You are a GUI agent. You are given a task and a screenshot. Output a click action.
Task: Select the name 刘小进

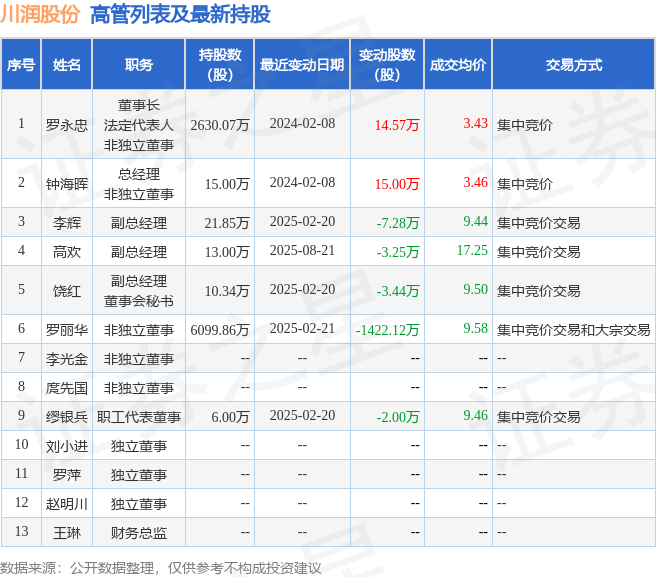click(67, 446)
